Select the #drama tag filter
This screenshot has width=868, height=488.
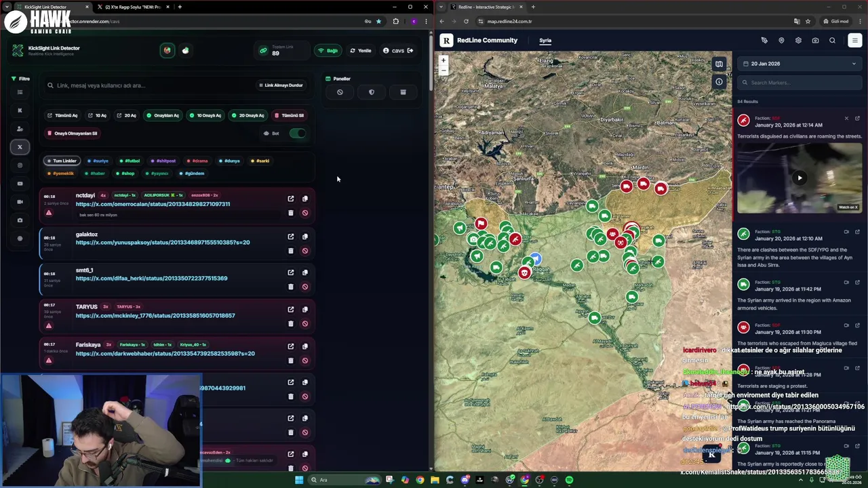[x=197, y=161]
